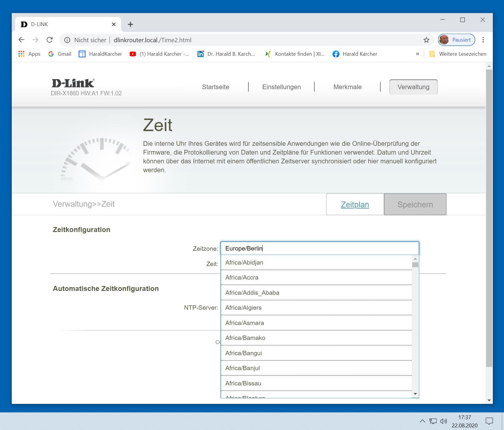Show hidden system tray icons
The image size is (504, 430).
coord(422,421)
